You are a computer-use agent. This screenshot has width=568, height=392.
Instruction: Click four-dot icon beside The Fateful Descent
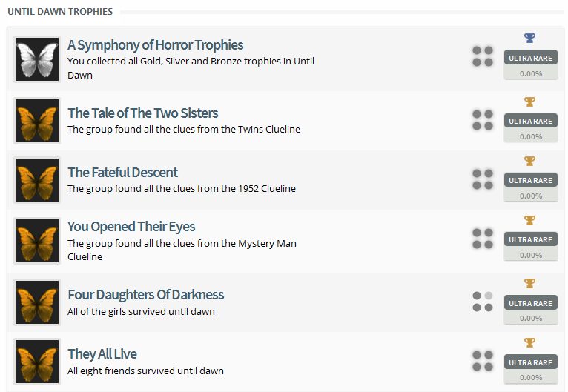[483, 179]
